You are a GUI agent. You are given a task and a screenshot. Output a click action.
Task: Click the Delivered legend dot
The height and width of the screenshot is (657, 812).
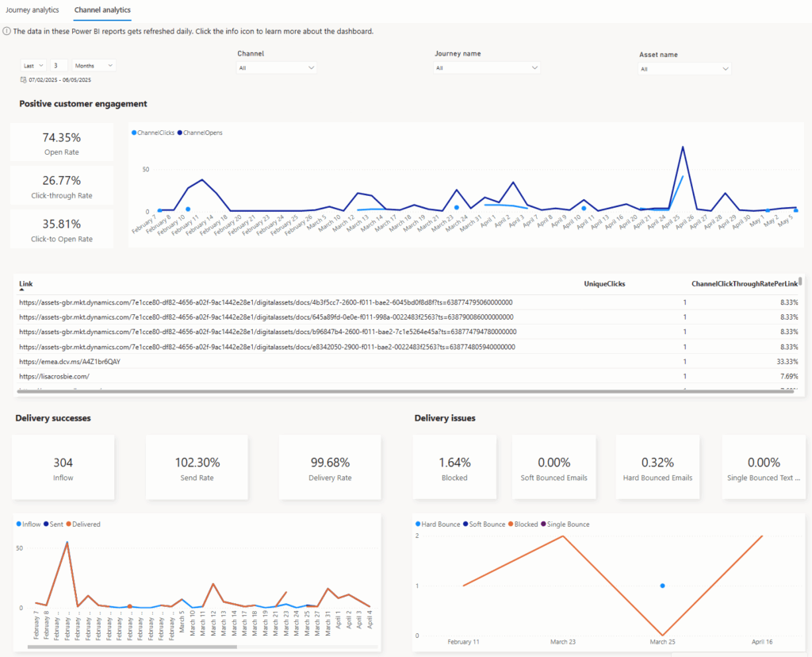(69, 524)
